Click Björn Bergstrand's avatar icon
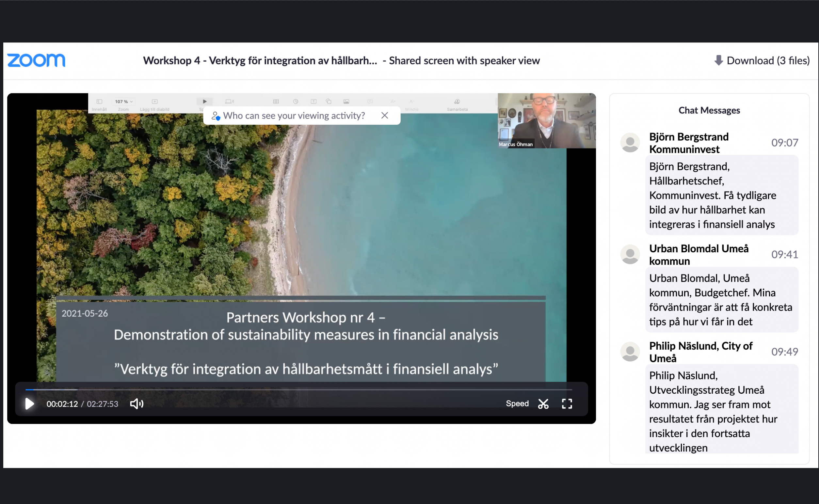This screenshot has height=504, width=819. [x=630, y=143]
